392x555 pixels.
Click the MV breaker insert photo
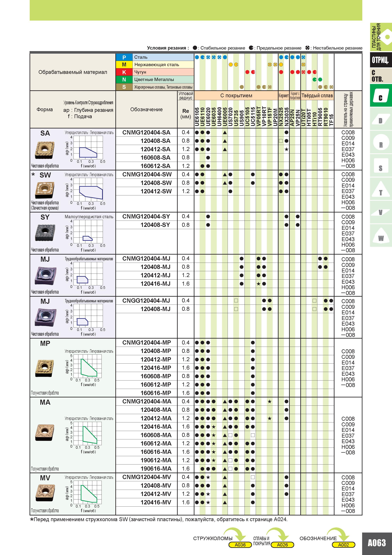point(45,493)
